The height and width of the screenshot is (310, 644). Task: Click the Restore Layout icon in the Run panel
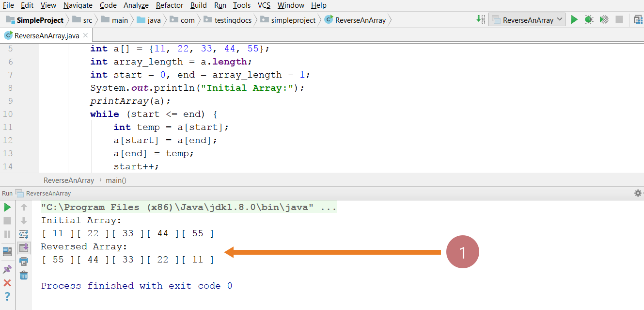point(7,251)
